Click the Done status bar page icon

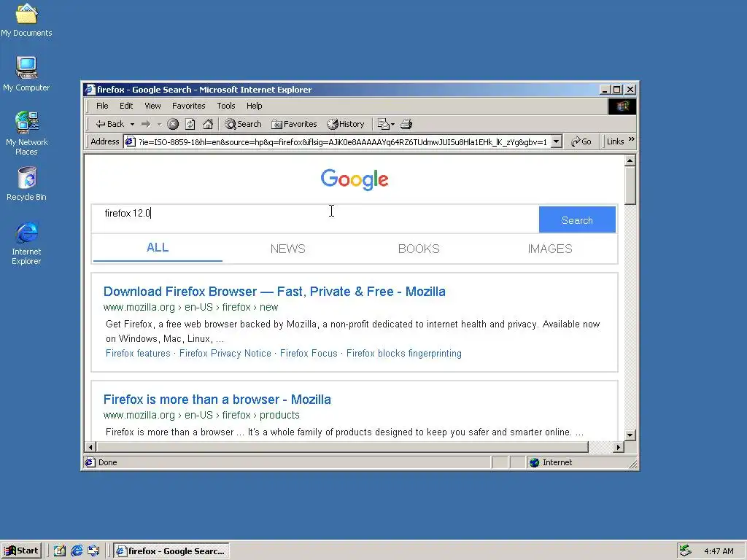(x=90, y=462)
